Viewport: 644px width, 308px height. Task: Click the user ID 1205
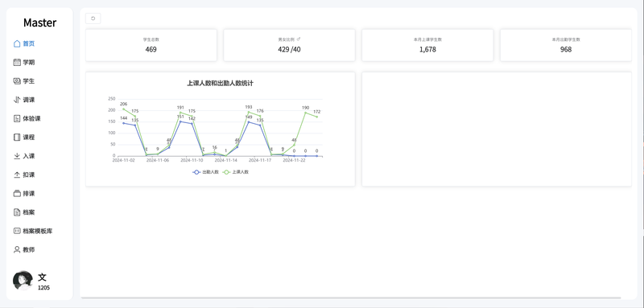(44, 288)
